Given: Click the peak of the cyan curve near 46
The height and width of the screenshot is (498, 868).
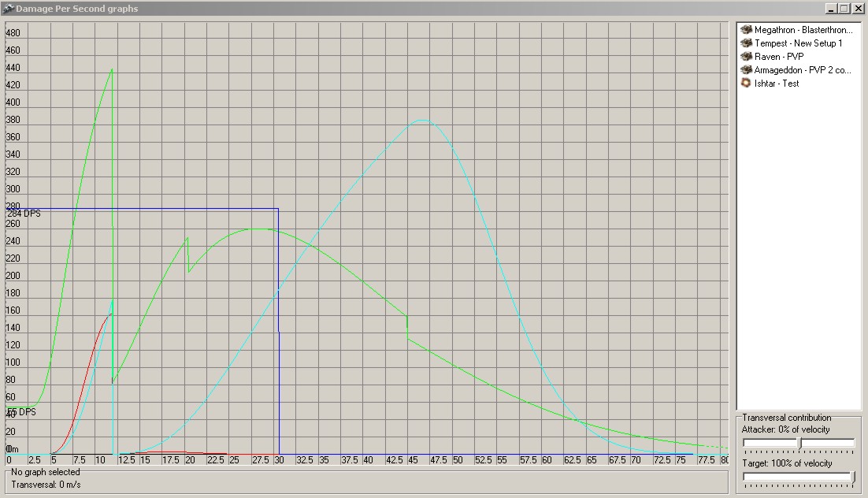Looking at the screenshot, I should [x=422, y=121].
